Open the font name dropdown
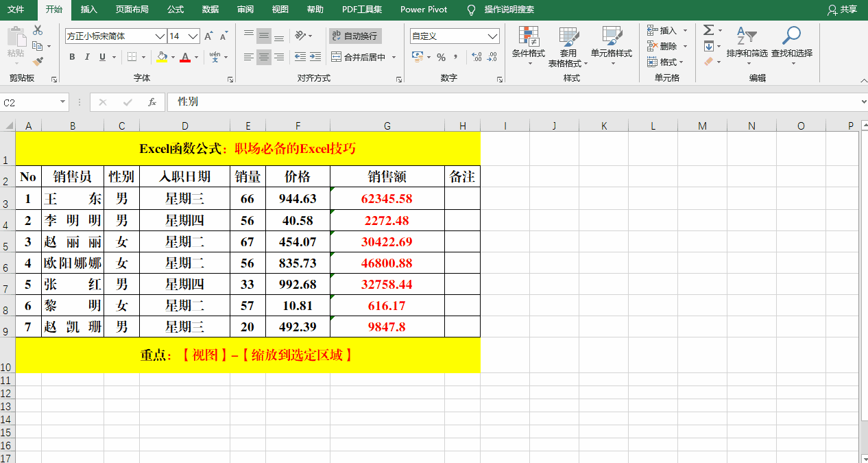The width and height of the screenshot is (868, 463). [x=159, y=36]
